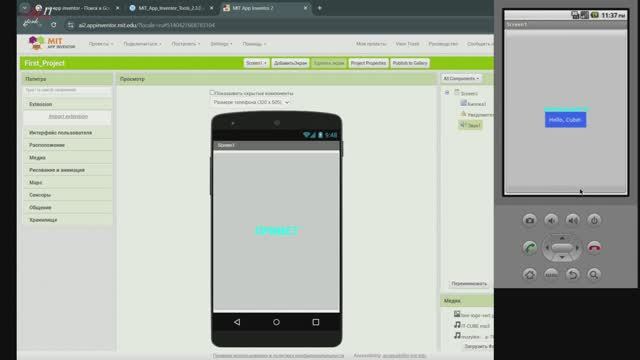
Task: Expand the Расположение palette section
Action: click(x=68, y=145)
